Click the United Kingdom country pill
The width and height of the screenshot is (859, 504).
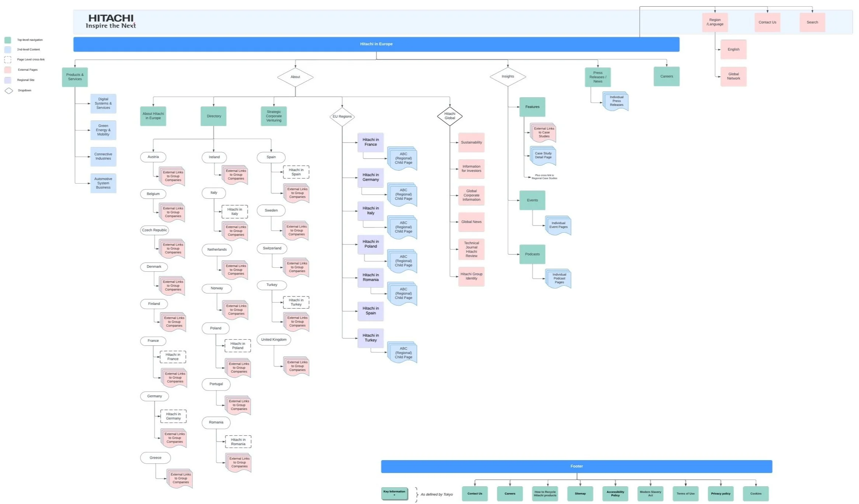pyautogui.click(x=274, y=340)
